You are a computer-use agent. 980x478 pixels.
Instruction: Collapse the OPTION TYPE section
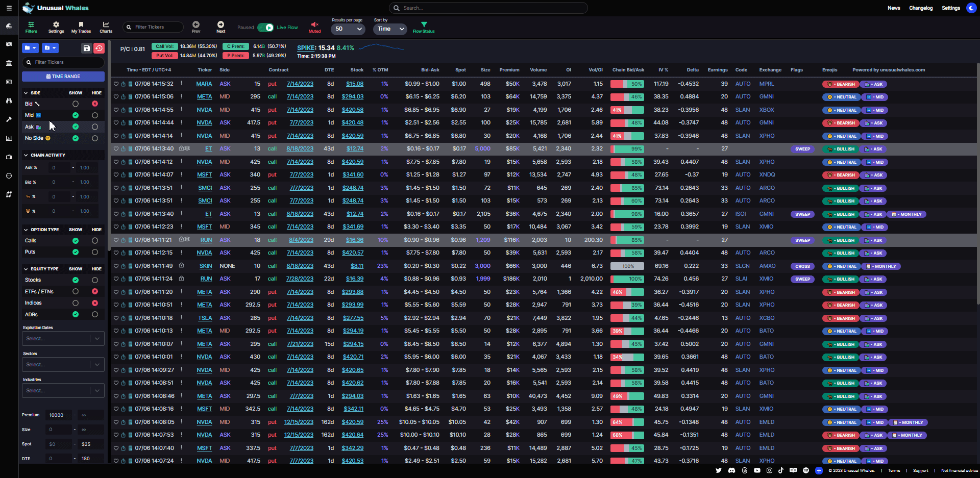pyautogui.click(x=26, y=230)
